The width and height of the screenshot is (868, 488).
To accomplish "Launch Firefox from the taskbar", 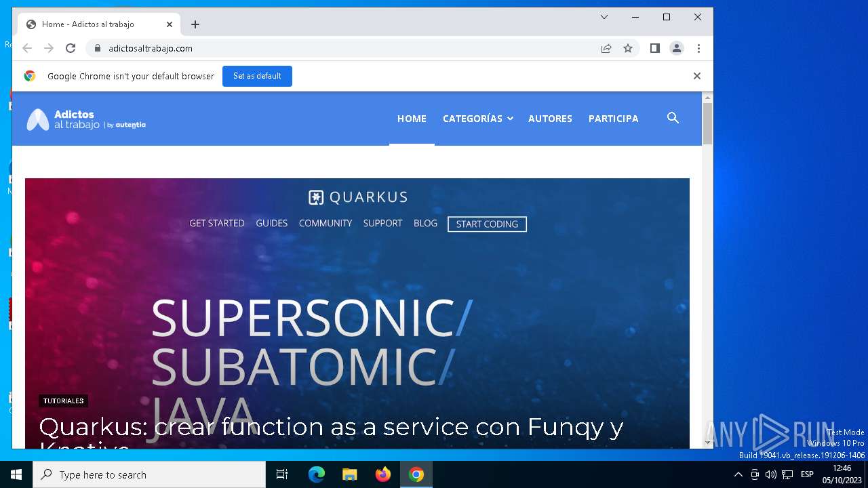I will coord(383,474).
